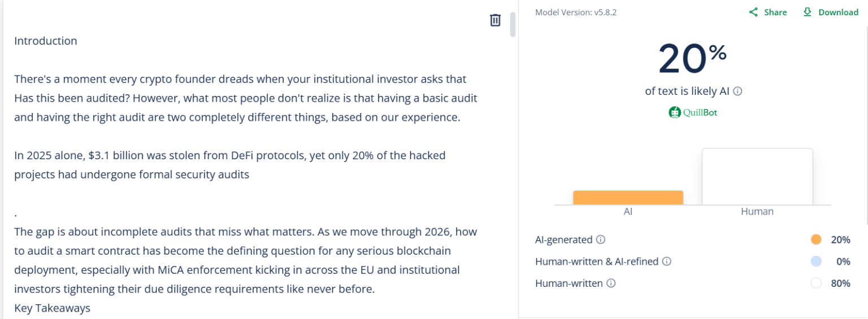This screenshot has height=319, width=868.
Task: Click the Model Version v5.8.2 label
Action: tap(576, 12)
